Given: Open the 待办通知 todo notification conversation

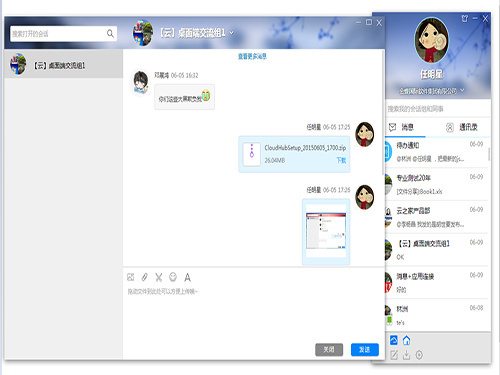Looking at the screenshot, I should coord(437,151).
